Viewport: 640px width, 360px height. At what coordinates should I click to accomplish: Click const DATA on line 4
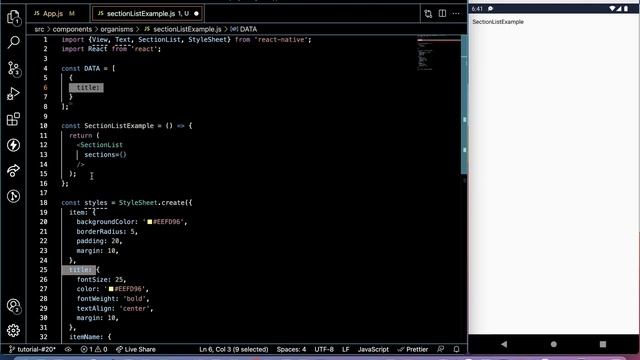81,69
